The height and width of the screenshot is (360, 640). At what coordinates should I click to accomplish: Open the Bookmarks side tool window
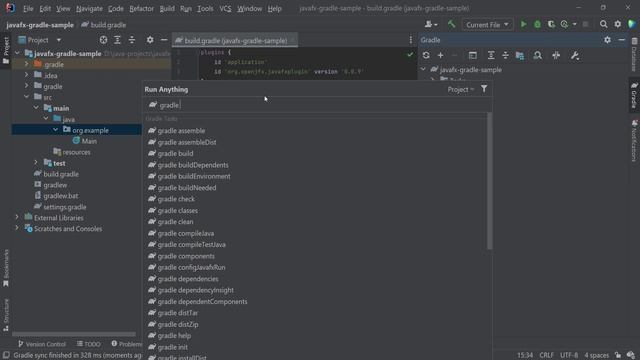tap(6, 268)
